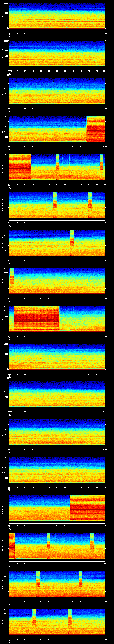The width and height of the screenshot is (114, 644).
Task: Click the 1:46:00 time label
Action: click(x=9, y=412)
